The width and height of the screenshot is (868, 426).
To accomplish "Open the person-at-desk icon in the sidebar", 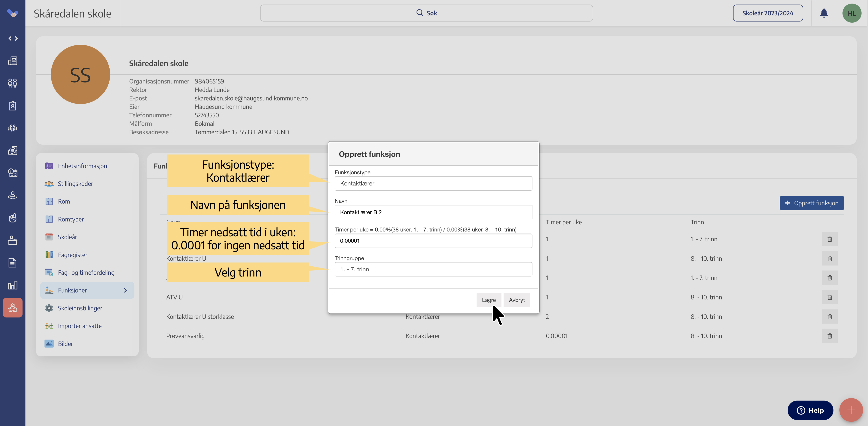I will [13, 240].
